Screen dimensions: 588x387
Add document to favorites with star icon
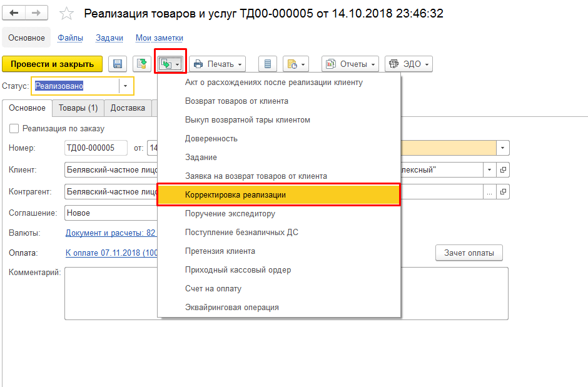66,14
